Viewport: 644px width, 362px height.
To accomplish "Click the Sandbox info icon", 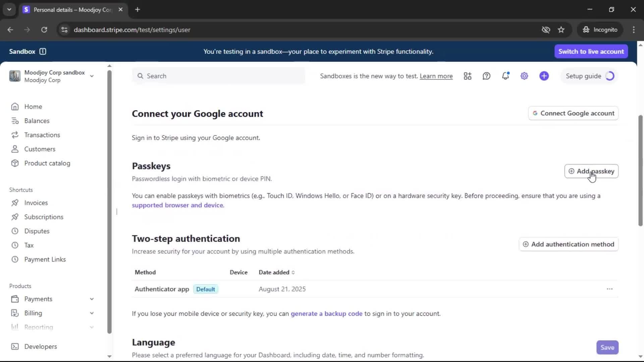I will [43, 51].
